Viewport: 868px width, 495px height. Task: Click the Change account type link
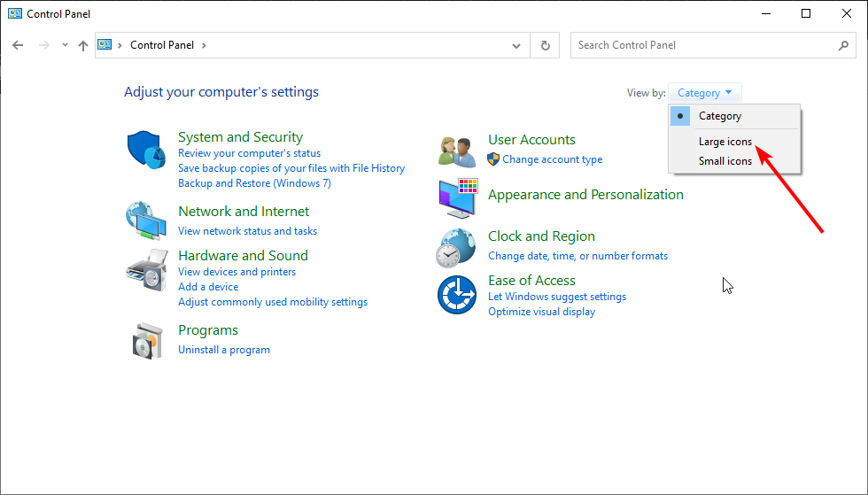(x=552, y=159)
